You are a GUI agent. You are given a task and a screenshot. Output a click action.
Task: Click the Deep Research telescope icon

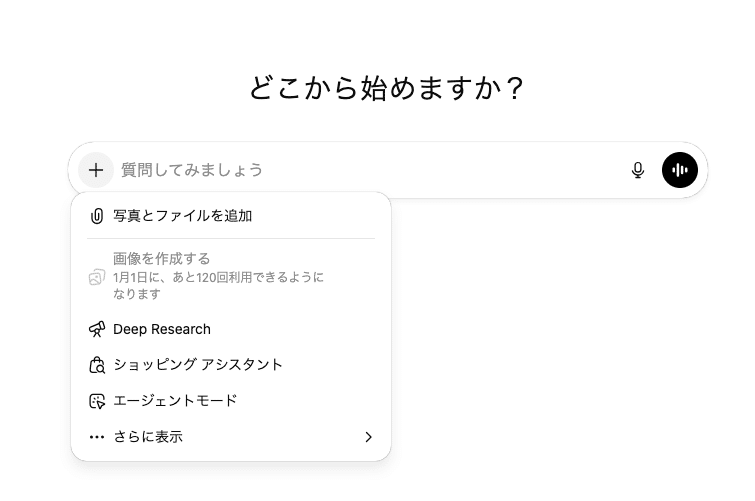tap(97, 329)
